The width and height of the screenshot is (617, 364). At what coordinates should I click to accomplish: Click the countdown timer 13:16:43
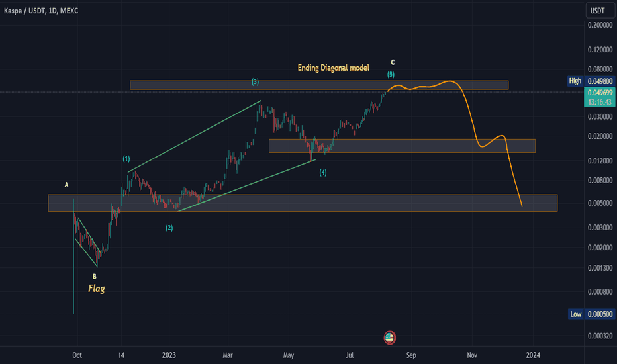click(600, 102)
